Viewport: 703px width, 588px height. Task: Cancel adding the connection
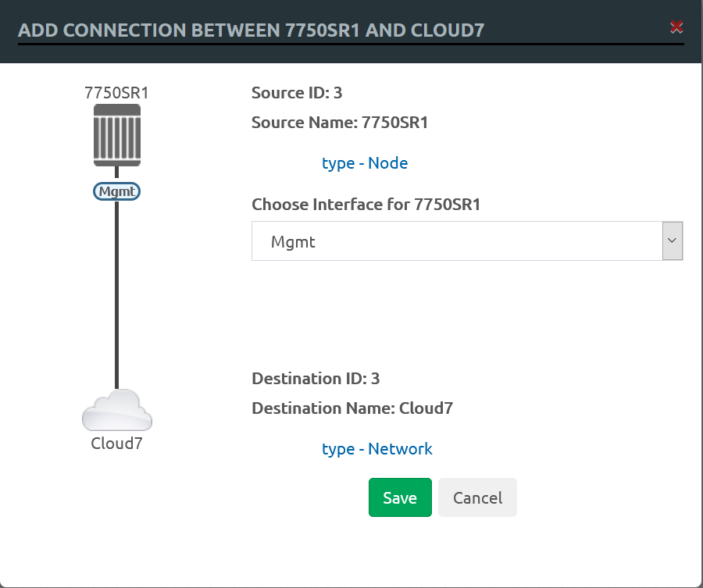[477, 497]
